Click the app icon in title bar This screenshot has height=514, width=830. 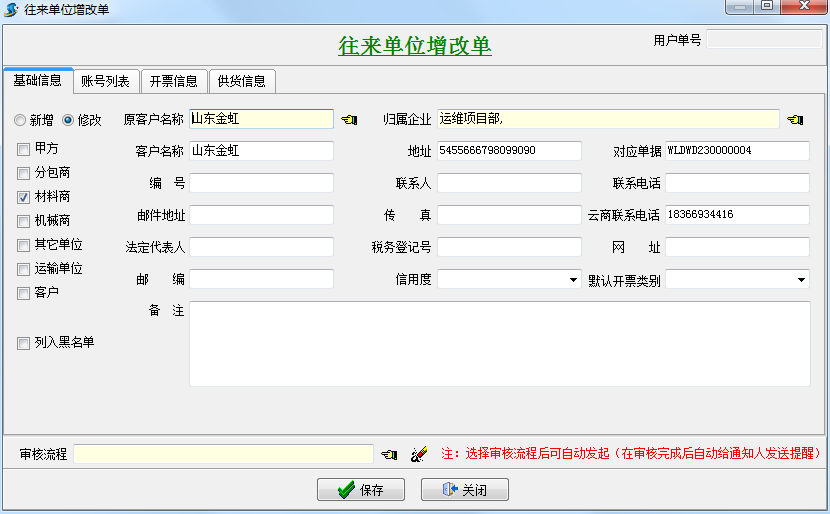click(x=12, y=9)
